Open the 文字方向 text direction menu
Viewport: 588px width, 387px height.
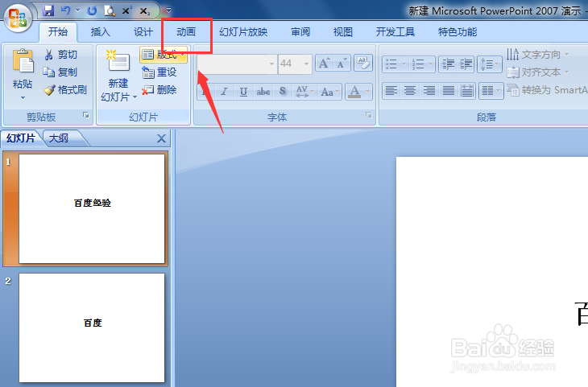click(538, 55)
